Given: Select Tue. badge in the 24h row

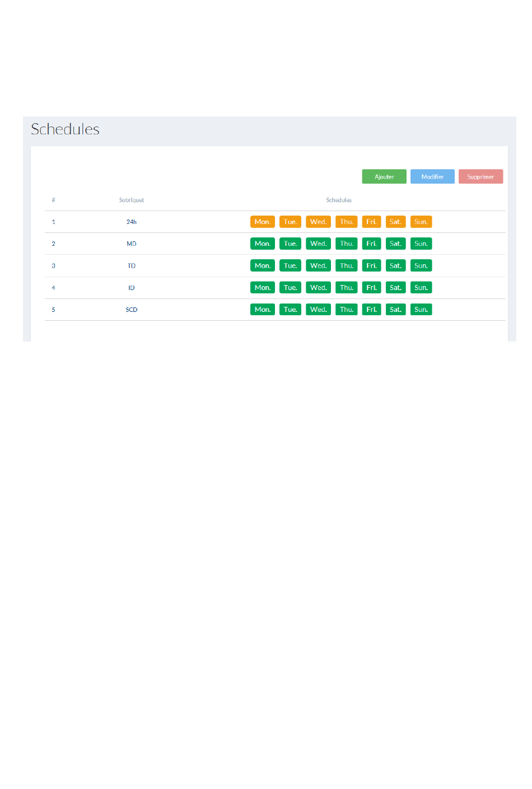Looking at the screenshot, I should click(x=290, y=222).
